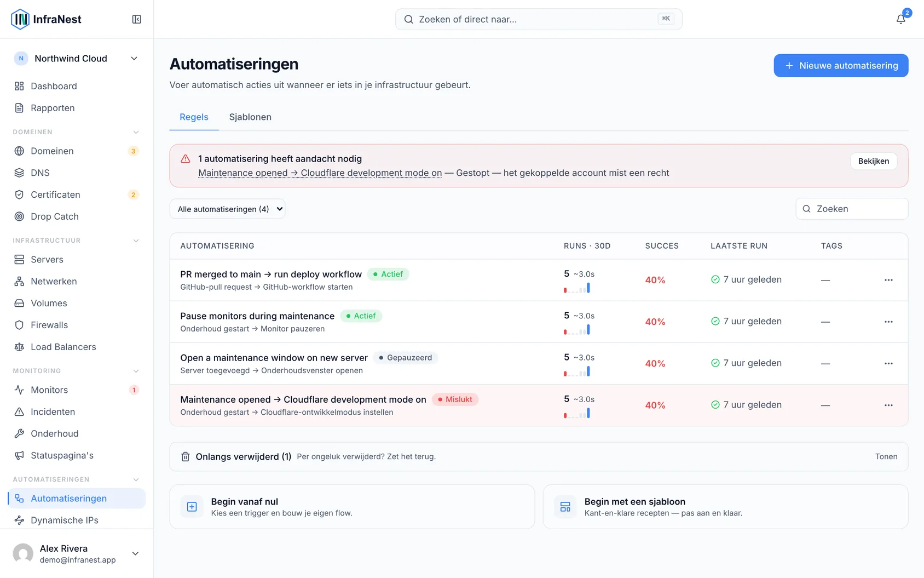
Task: Collapse the Infrastructuur section header
Action: (77, 241)
